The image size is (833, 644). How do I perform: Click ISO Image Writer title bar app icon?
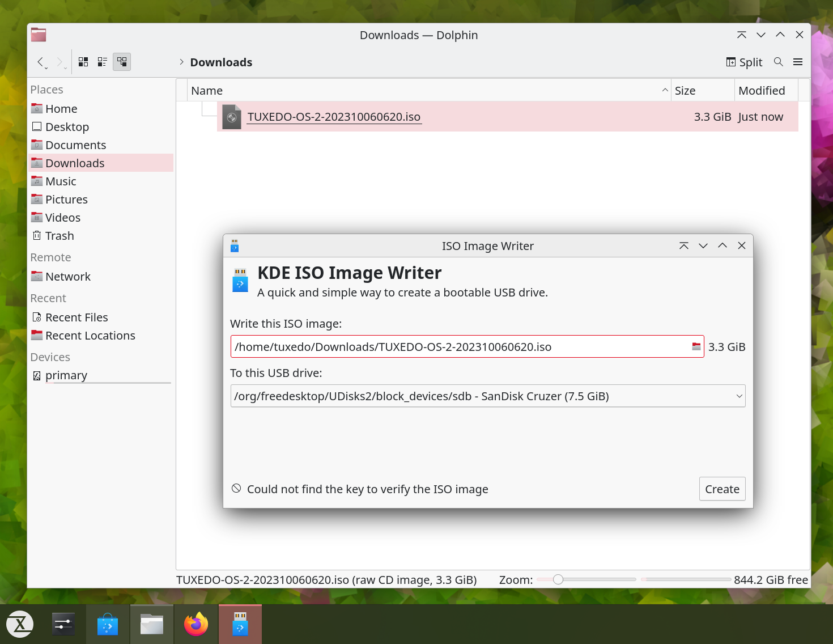click(235, 246)
